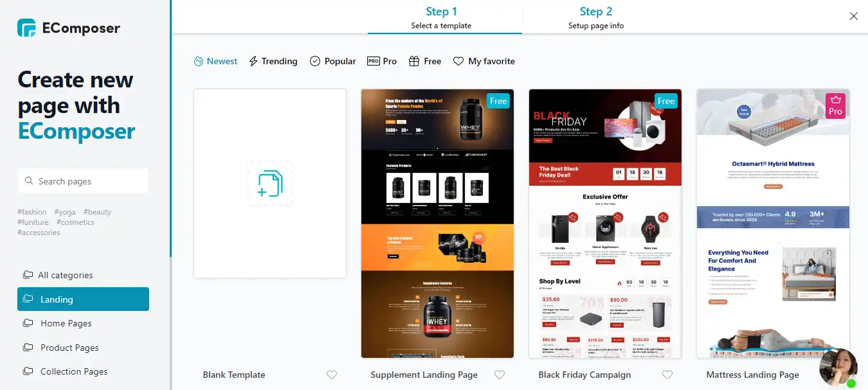
Task: Open Product Pages category
Action: (x=61, y=348)
